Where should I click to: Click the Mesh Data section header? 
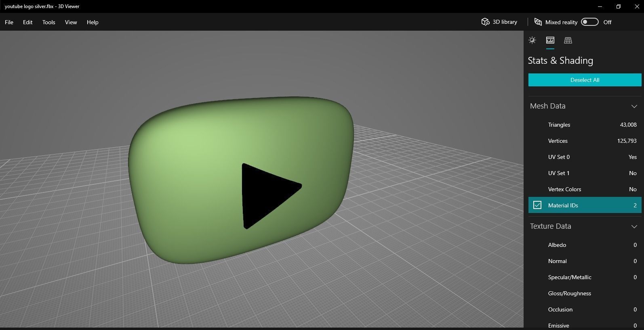point(585,106)
